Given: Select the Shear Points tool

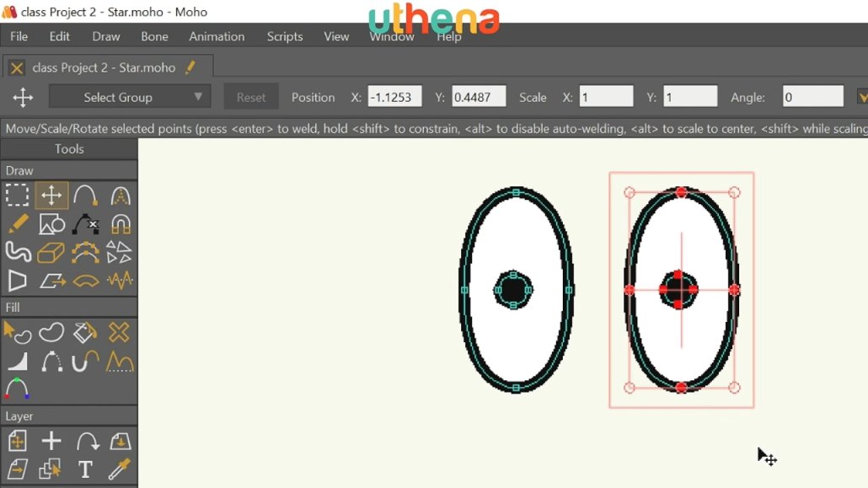Looking at the screenshot, I should click(51, 281).
